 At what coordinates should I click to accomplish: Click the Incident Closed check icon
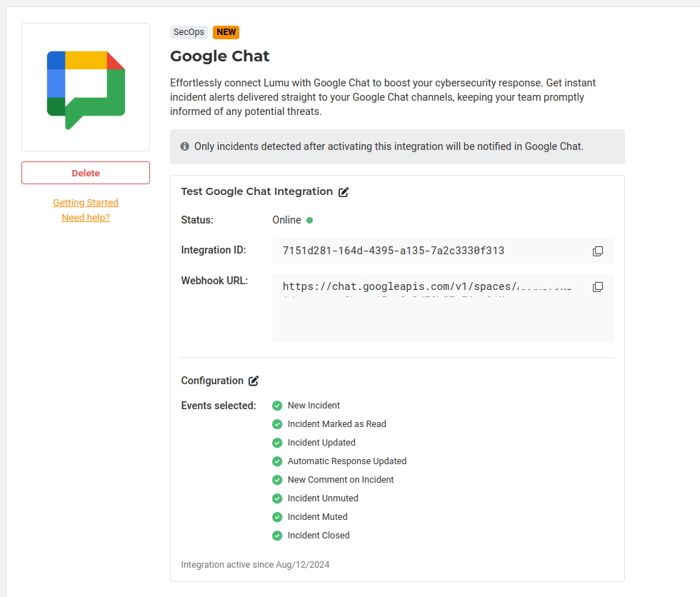tap(277, 536)
